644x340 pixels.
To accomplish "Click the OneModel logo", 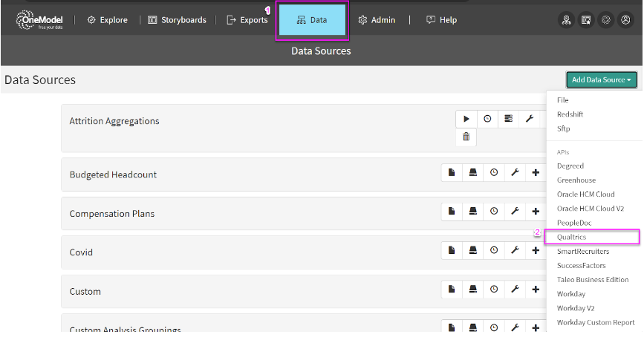I will pyautogui.click(x=39, y=20).
